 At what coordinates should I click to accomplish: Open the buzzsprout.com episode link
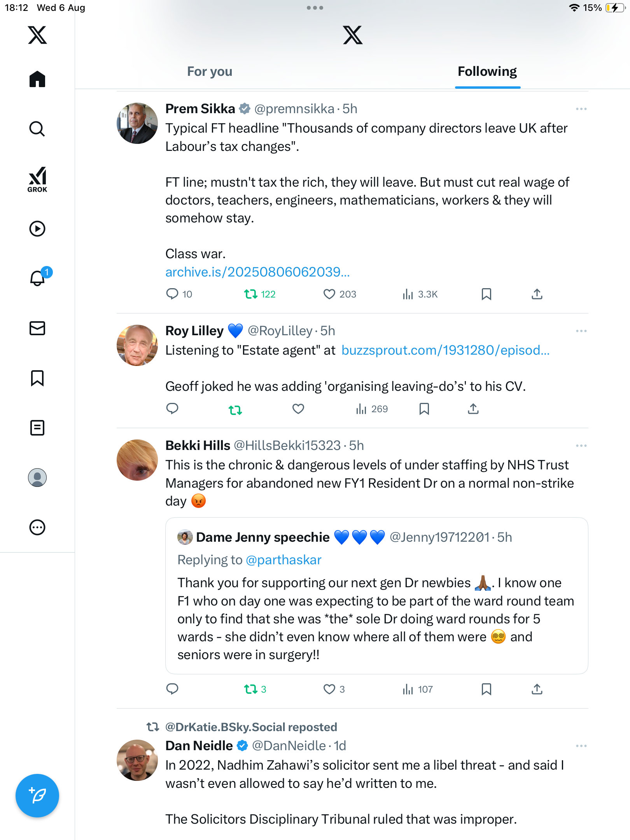(x=445, y=350)
